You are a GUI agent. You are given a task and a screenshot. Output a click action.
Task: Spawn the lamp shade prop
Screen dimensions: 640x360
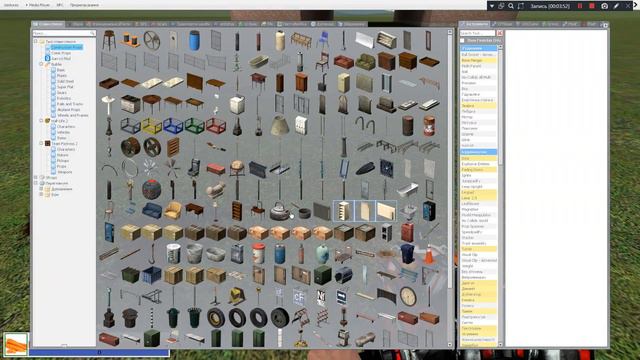280,125
